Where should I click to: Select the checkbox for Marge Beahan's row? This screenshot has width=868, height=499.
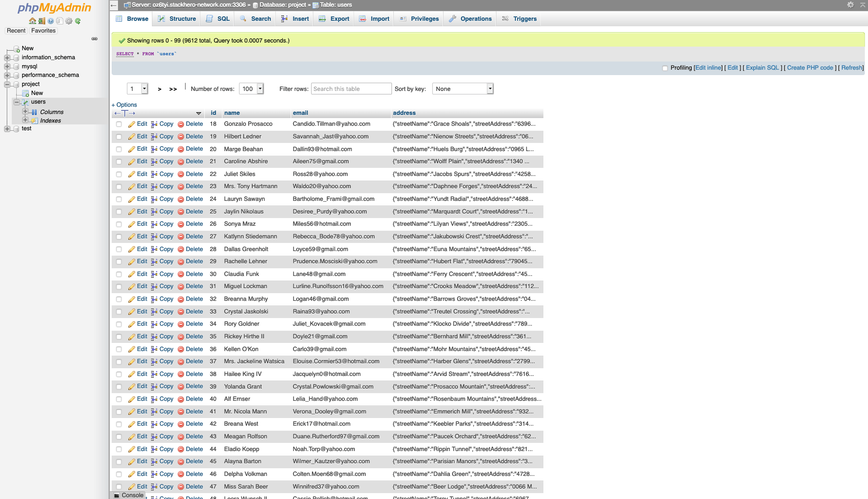pyautogui.click(x=119, y=149)
